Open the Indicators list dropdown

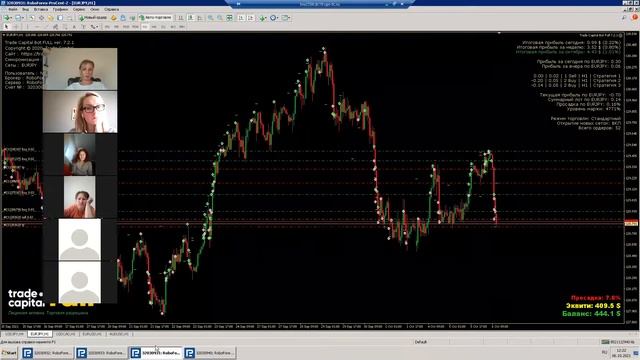tap(262, 18)
